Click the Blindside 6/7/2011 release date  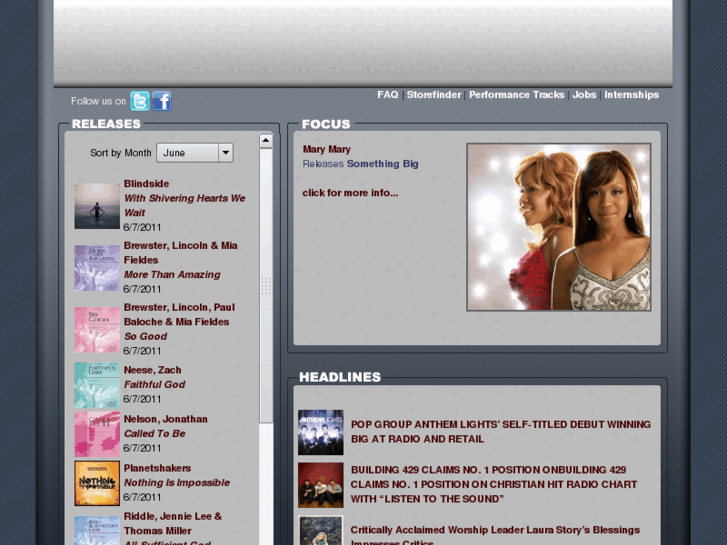pyautogui.click(x=142, y=227)
